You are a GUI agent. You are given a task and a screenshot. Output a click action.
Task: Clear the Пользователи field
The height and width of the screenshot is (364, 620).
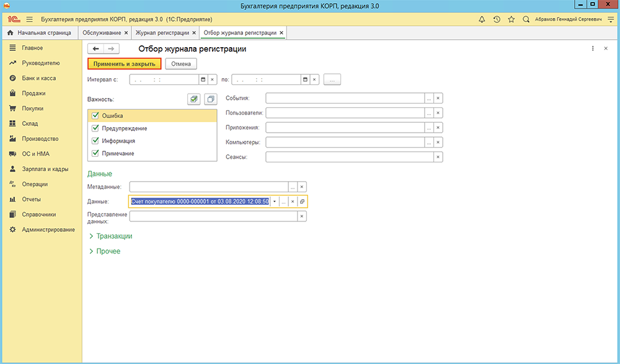click(x=438, y=113)
